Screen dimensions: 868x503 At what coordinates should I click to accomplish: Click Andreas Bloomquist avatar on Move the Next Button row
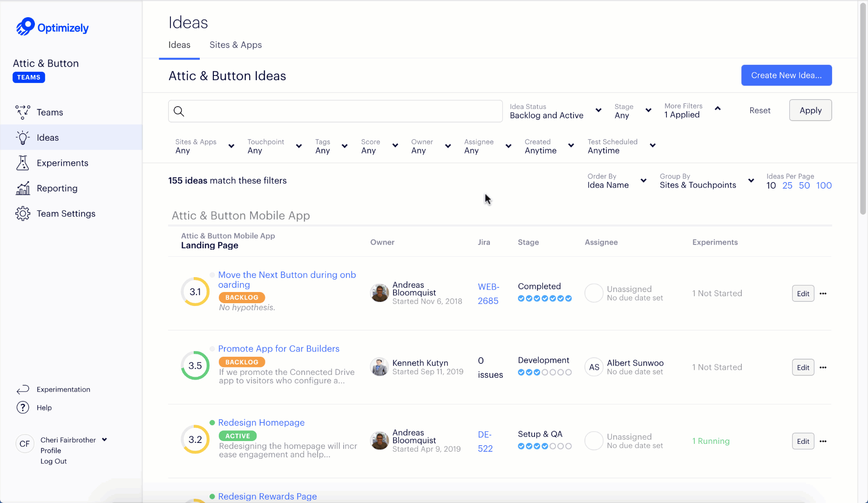[x=380, y=293]
